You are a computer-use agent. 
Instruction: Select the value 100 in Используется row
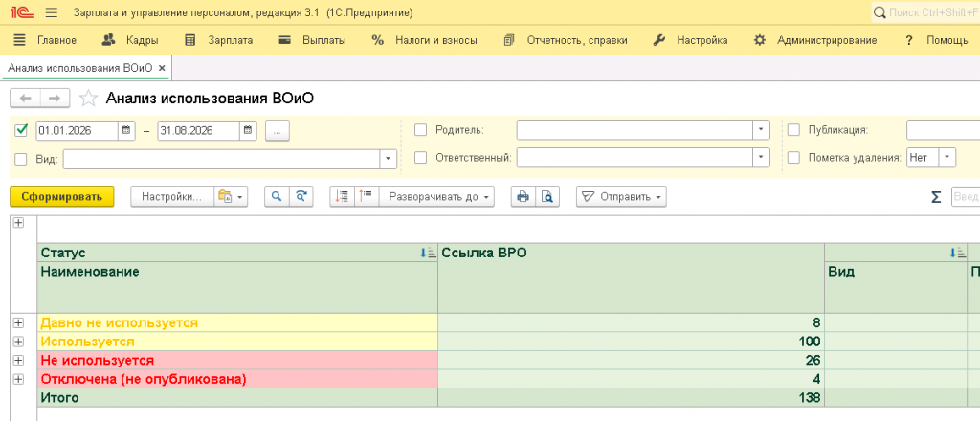pos(632,342)
